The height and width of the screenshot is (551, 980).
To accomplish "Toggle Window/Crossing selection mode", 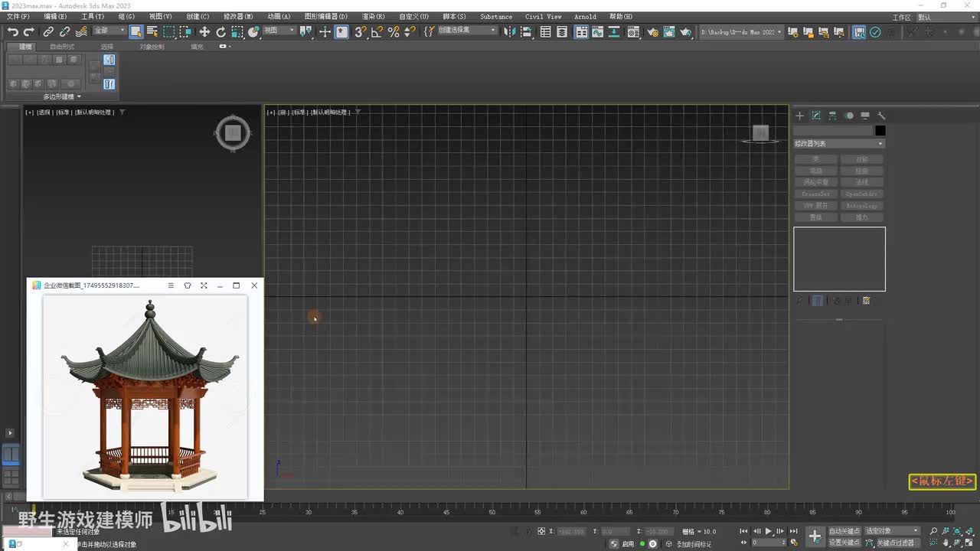I will coord(185,31).
